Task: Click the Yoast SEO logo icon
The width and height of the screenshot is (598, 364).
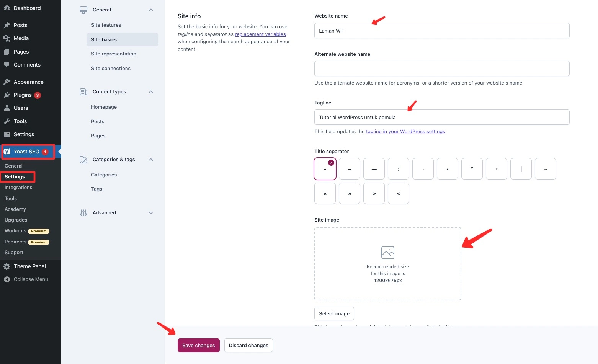Action: click(7, 152)
